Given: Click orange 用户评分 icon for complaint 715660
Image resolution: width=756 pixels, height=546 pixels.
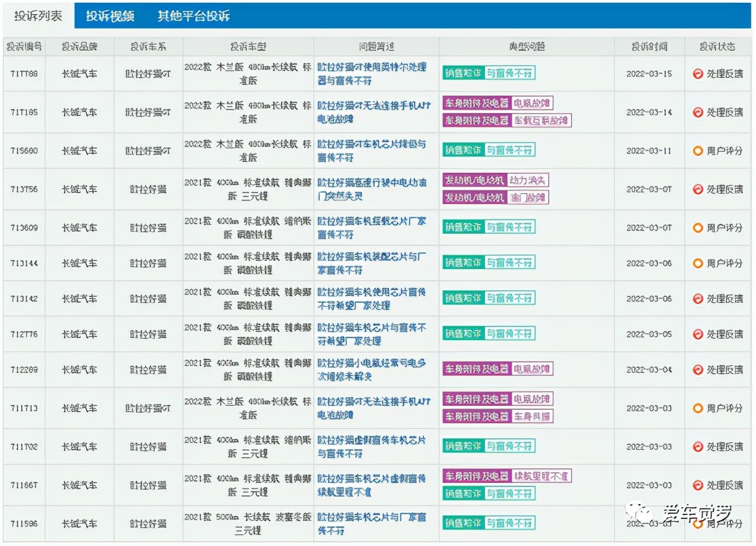Looking at the screenshot, I should point(698,151).
